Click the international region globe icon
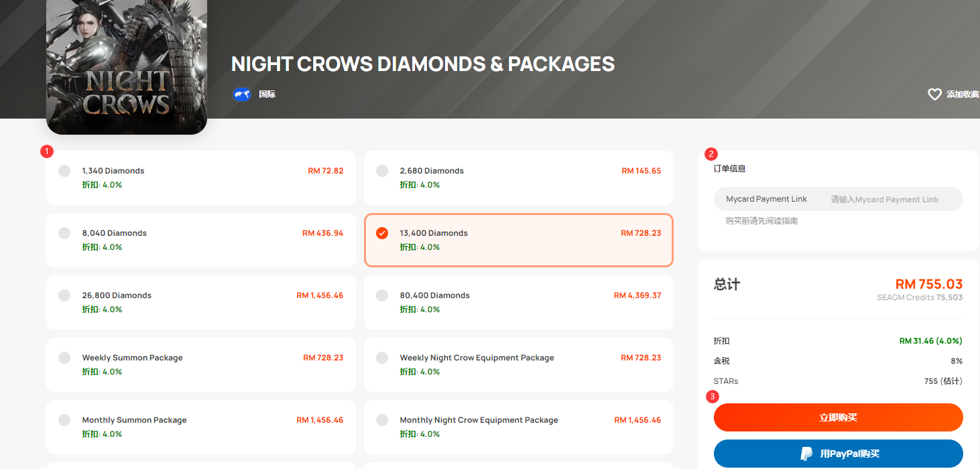 click(241, 94)
